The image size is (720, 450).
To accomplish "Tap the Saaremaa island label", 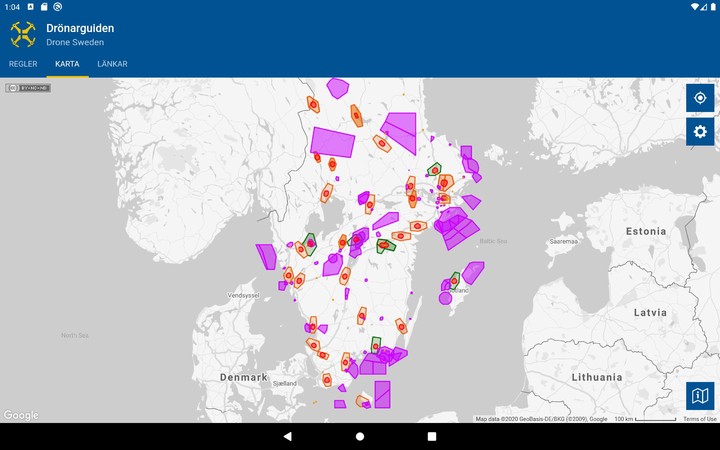I will pos(564,241).
